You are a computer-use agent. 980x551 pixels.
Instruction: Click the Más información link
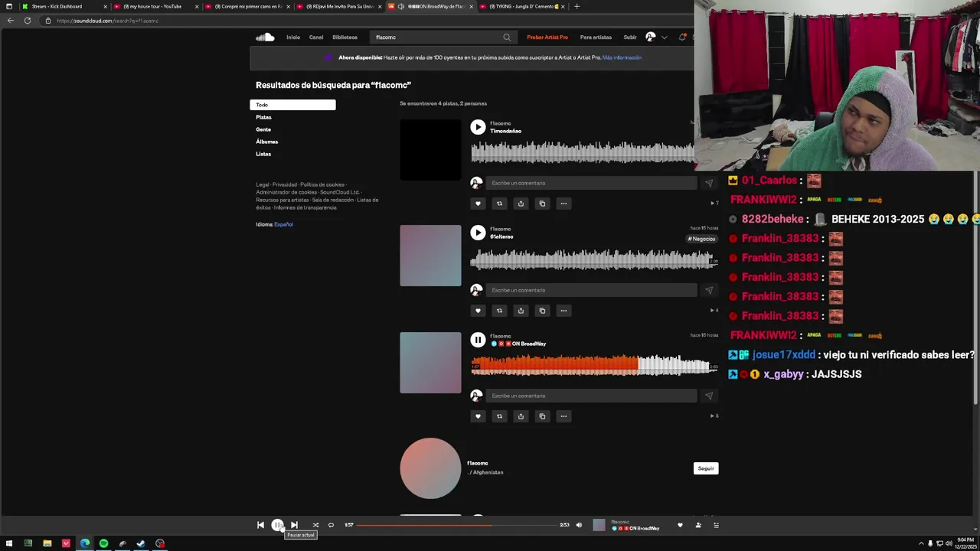tap(622, 57)
